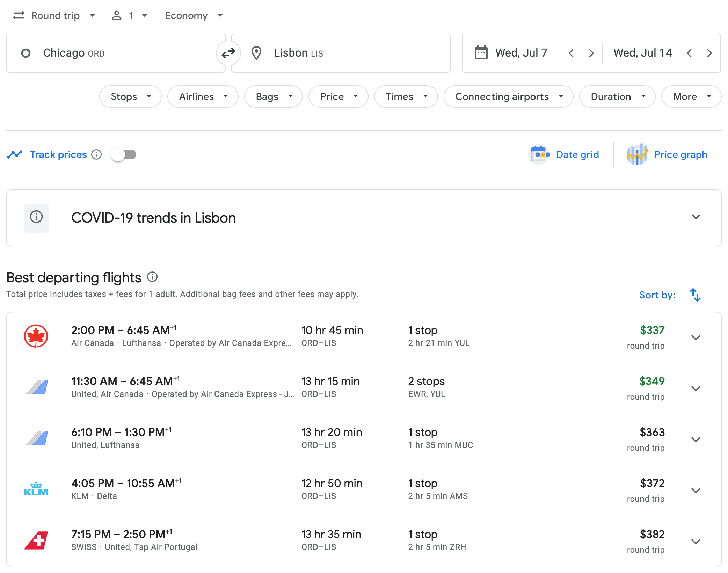Open the Connecting airports filter
The width and height of the screenshot is (728, 573).
click(508, 96)
